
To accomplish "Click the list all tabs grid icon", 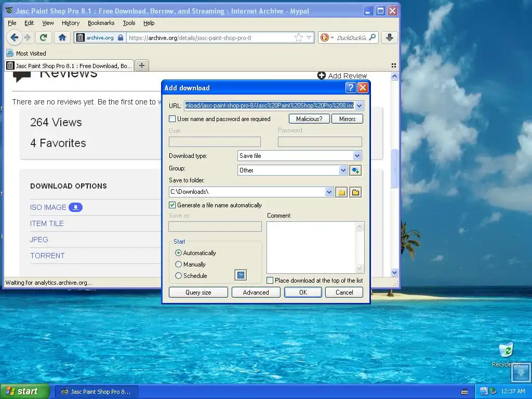I will [x=394, y=65].
